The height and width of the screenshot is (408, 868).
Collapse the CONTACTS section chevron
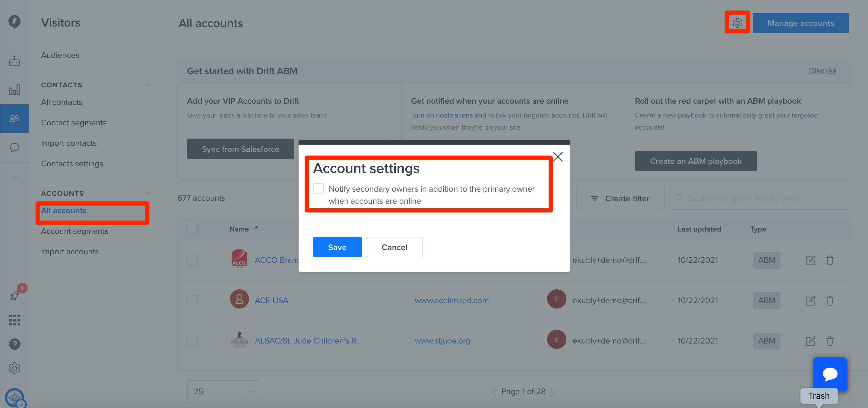point(148,85)
